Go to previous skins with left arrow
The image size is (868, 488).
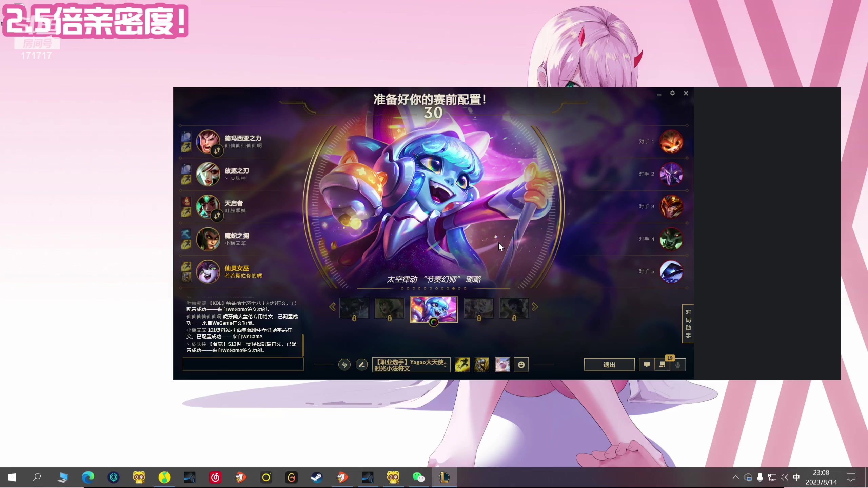pyautogui.click(x=332, y=307)
